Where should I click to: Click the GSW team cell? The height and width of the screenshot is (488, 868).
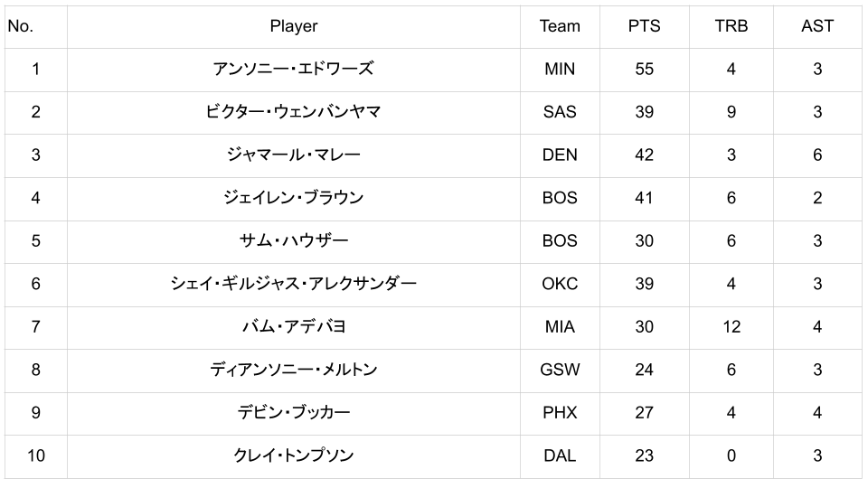point(560,370)
